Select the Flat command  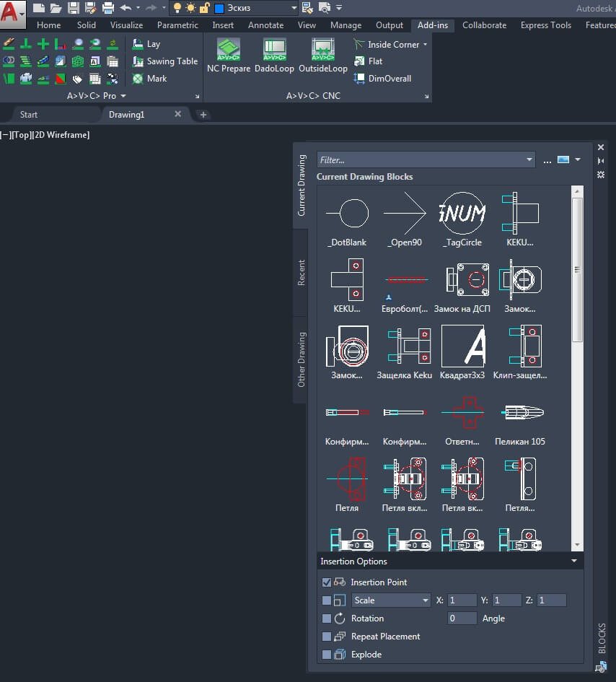tap(369, 61)
